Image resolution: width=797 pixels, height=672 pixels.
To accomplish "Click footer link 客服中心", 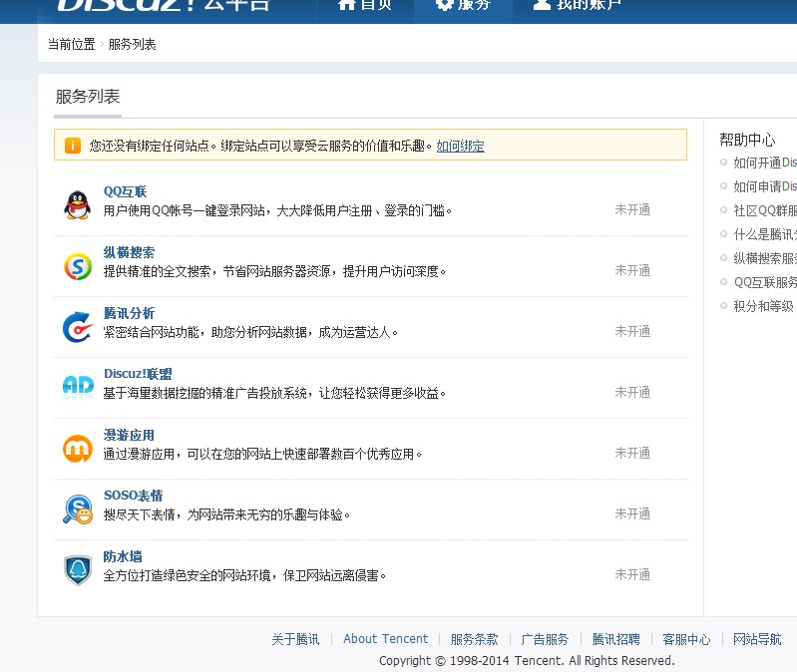I will (x=686, y=639).
